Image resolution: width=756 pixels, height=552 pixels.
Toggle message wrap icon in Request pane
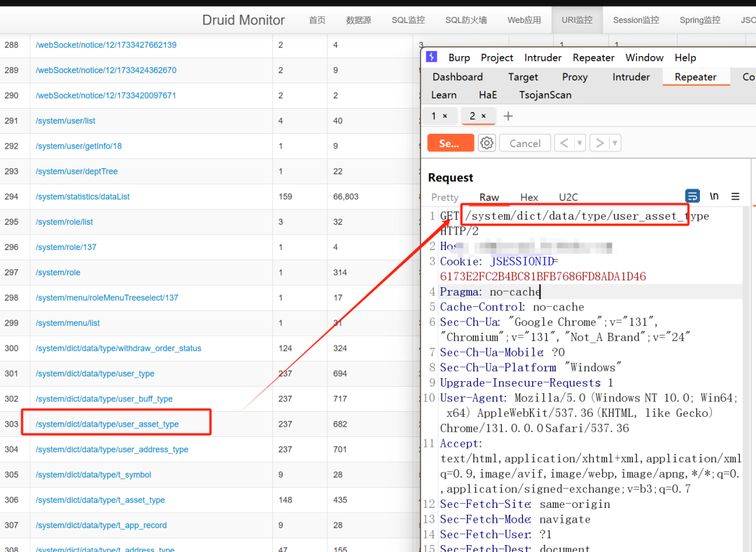pos(692,196)
